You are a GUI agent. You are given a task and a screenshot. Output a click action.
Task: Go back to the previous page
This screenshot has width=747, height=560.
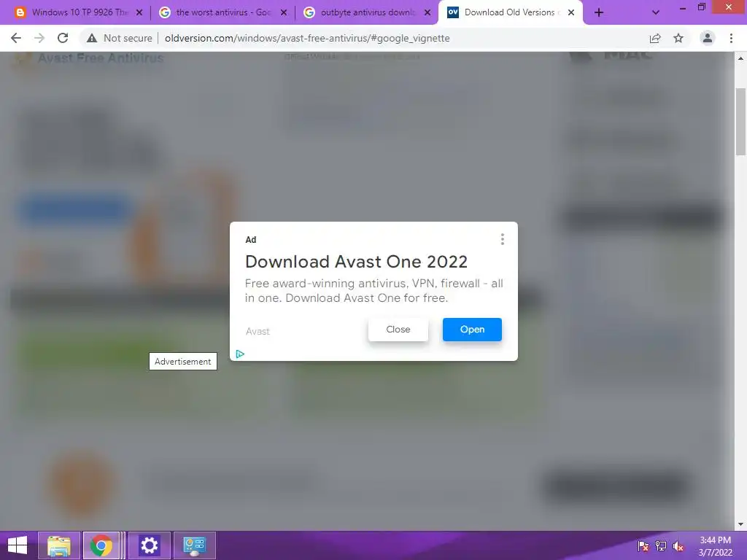pos(16,38)
